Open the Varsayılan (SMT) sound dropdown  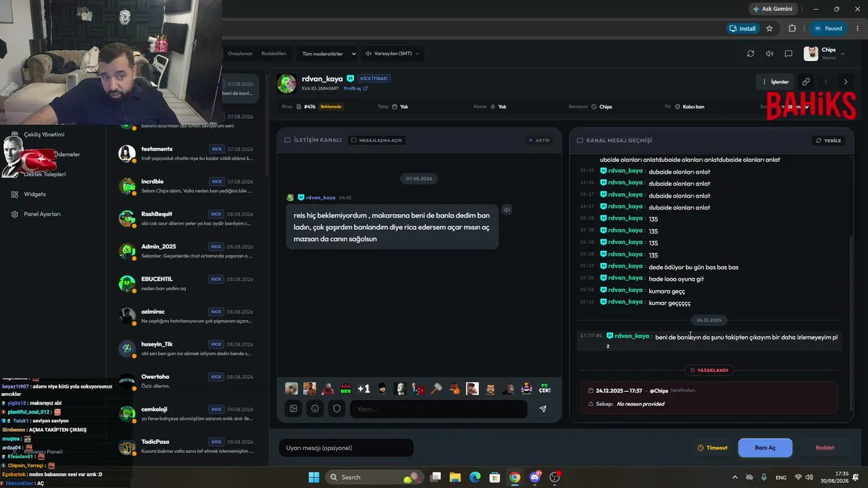pos(392,54)
